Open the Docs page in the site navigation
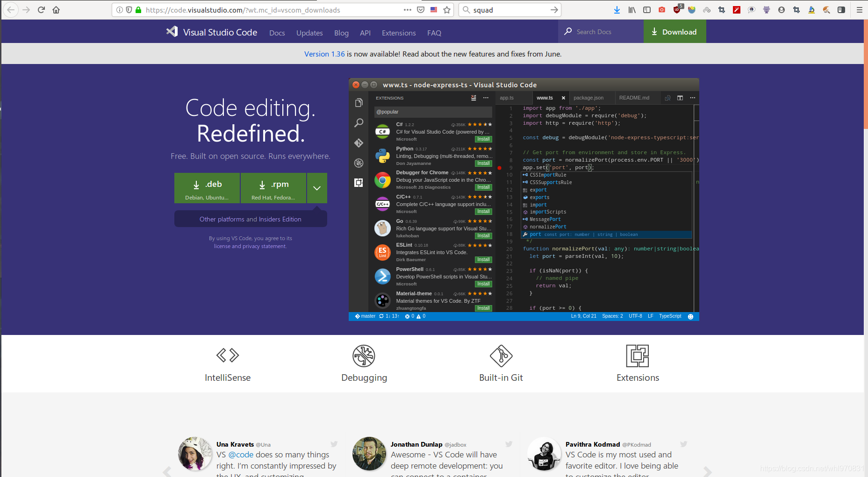The width and height of the screenshot is (868, 477). click(277, 33)
